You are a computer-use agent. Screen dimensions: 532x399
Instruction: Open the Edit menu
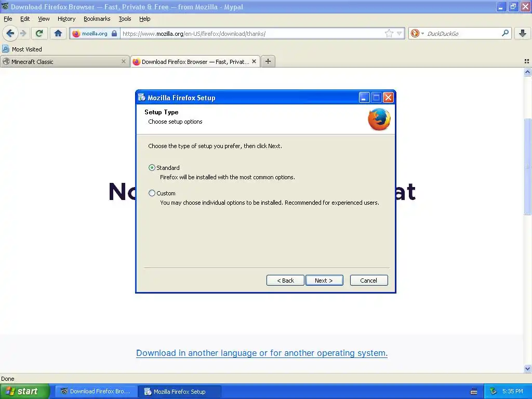point(25,19)
